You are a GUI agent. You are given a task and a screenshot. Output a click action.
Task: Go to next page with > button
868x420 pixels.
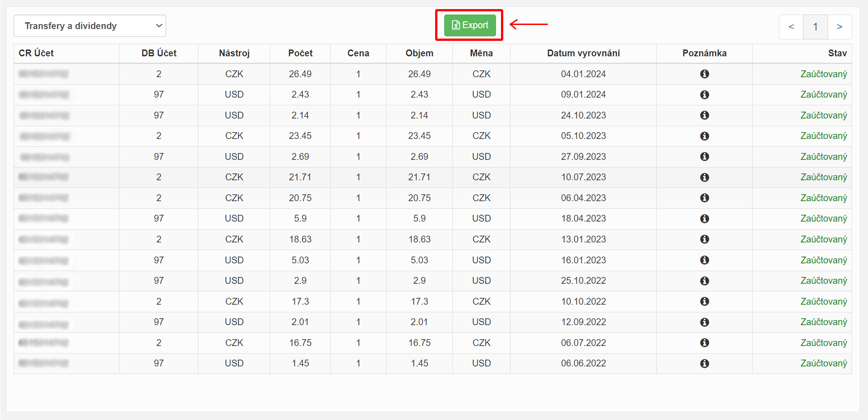point(839,27)
